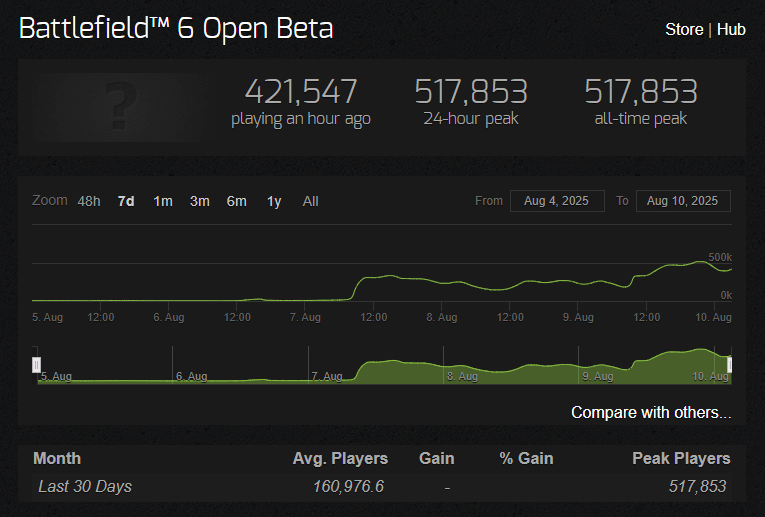Viewport: 765px width, 517px height.
Task: Set chart zoom to 48h
Action: point(89,201)
